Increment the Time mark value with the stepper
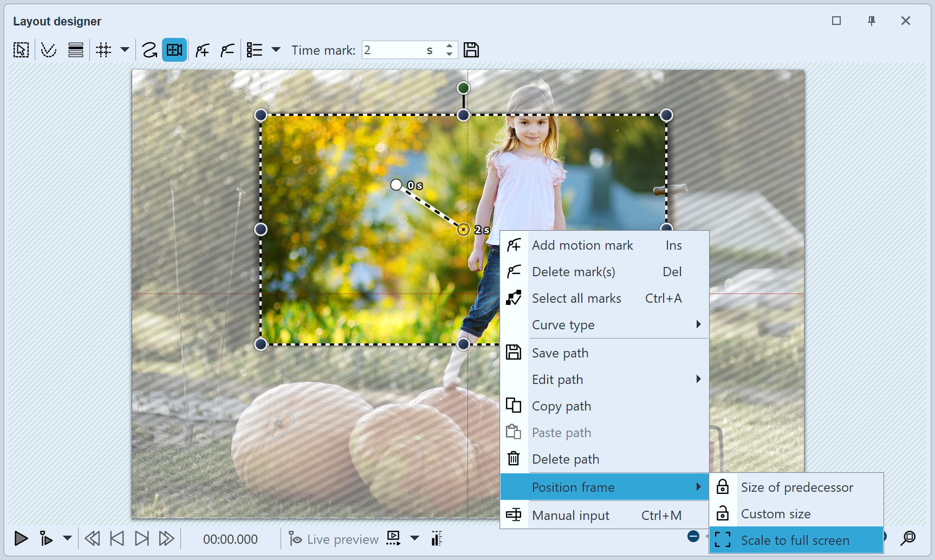 (449, 46)
